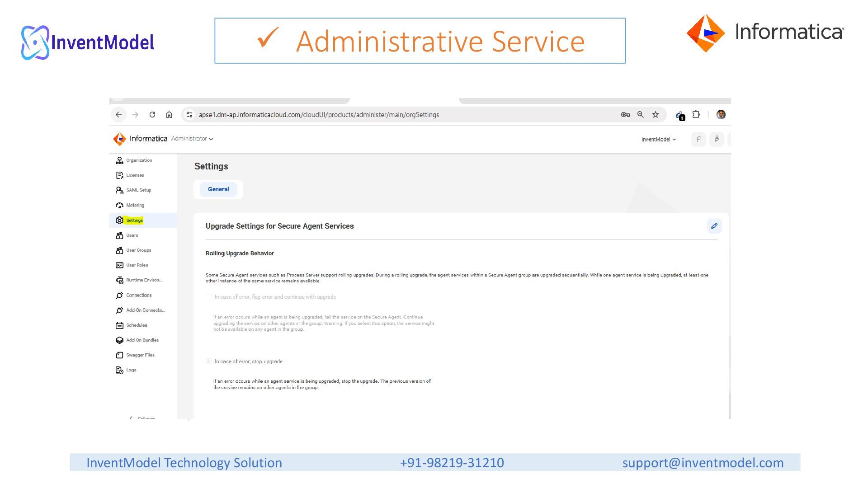The height and width of the screenshot is (488, 868).
Task: Select 'In case of error, stop upgrade' radio
Action: [x=209, y=361]
